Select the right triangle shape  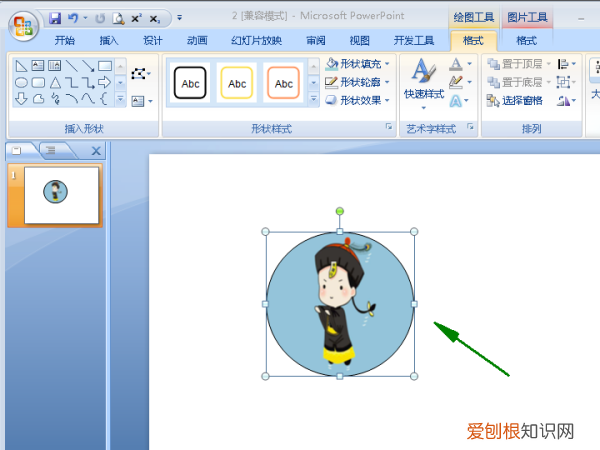[x=21, y=66]
